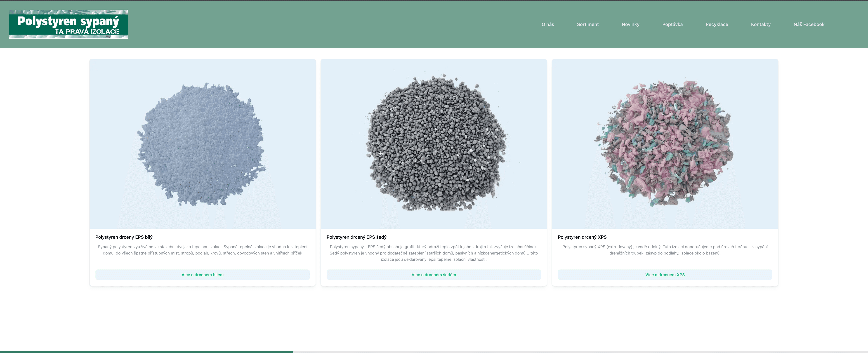Open the Náš Facebook link
The height and width of the screenshot is (353, 868).
pyautogui.click(x=809, y=24)
